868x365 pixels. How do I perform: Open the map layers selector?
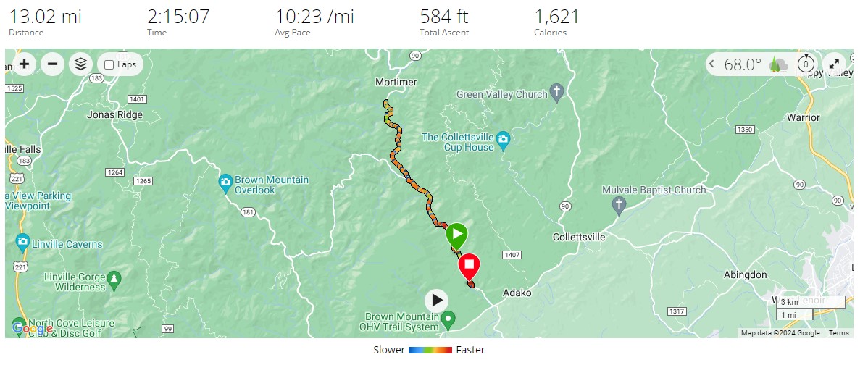pyautogui.click(x=81, y=64)
